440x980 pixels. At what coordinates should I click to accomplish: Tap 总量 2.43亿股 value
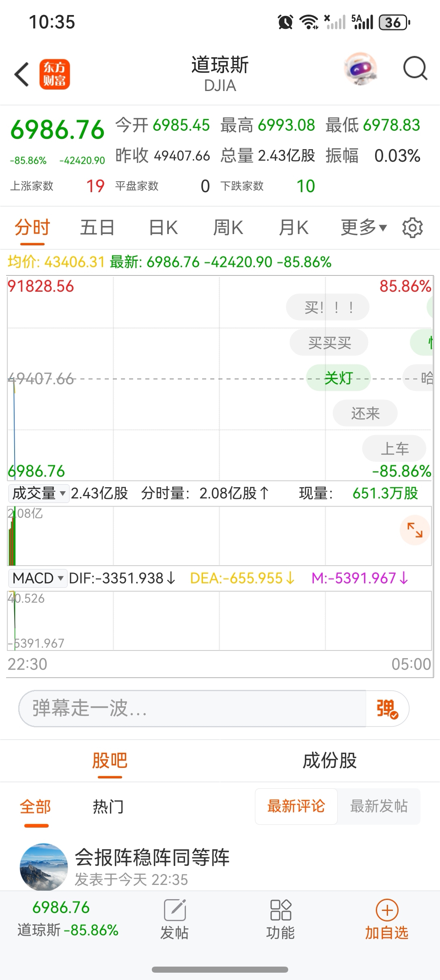pyautogui.click(x=287, y=156)
